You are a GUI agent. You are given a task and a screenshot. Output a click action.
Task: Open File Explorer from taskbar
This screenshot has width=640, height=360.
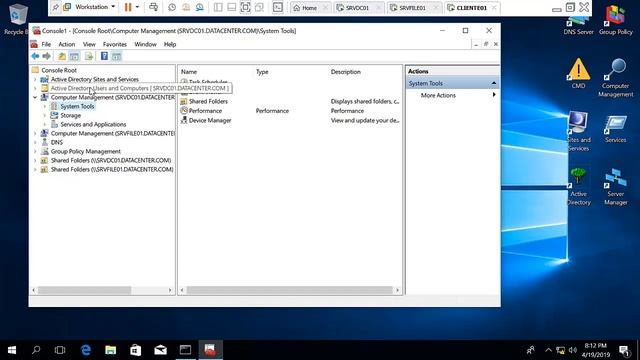pos(111,350)
